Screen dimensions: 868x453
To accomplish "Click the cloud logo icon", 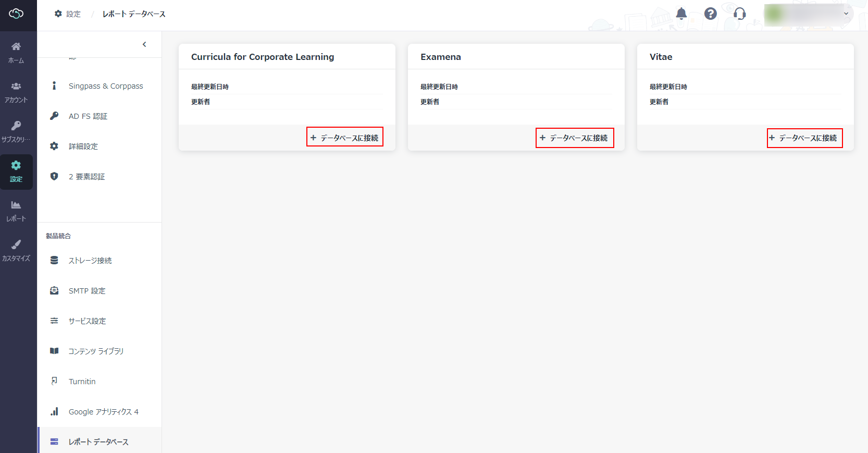I will click(x=16, y=14).
